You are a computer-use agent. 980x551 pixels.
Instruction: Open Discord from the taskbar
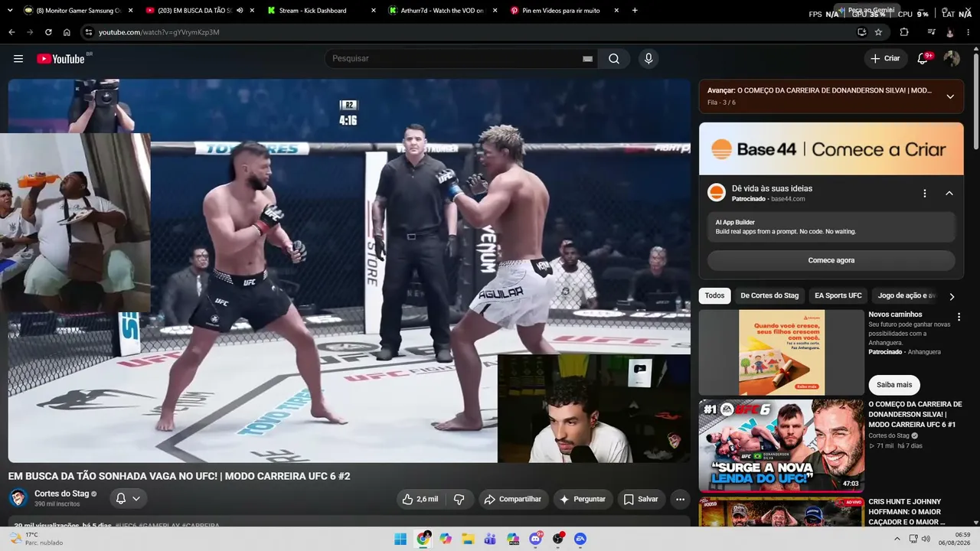535,539
